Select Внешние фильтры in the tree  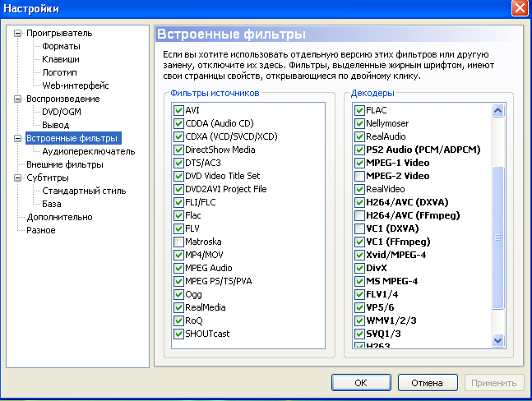click(x=65, y=164)
